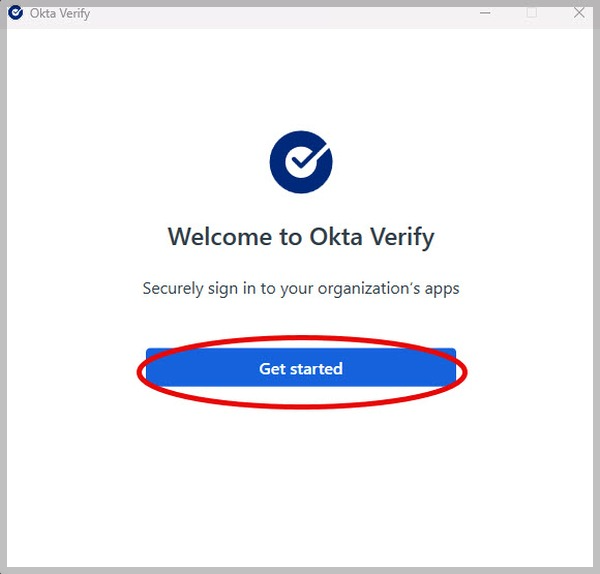Click the large Okta Verify logo

[x=301, y=161]
